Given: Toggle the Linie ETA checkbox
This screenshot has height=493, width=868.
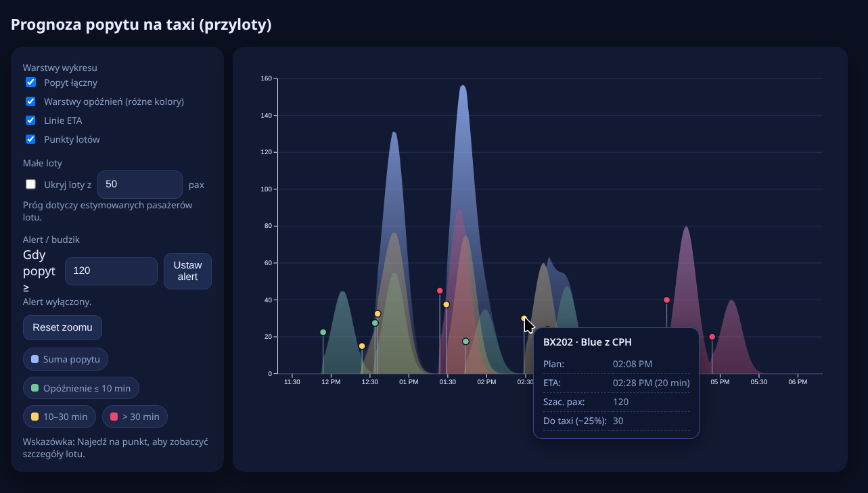Looking at the screenshot, I should 30,120.
